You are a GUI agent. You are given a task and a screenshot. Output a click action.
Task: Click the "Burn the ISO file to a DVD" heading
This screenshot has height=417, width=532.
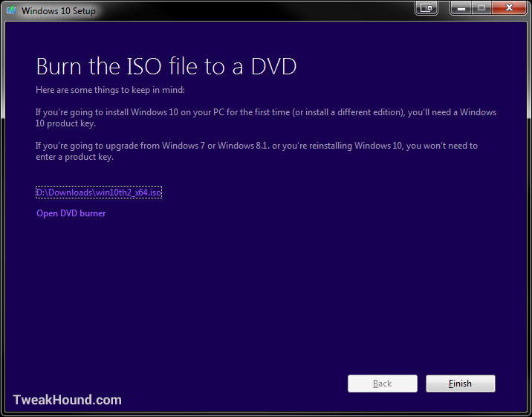pyautogui.click(x=166, y=66)
